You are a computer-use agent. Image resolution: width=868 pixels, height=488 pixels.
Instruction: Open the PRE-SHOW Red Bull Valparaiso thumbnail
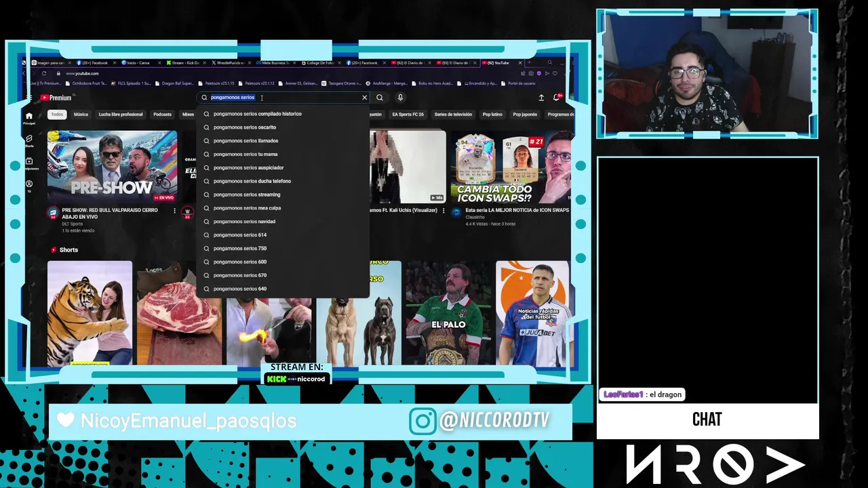pos(112,167)
